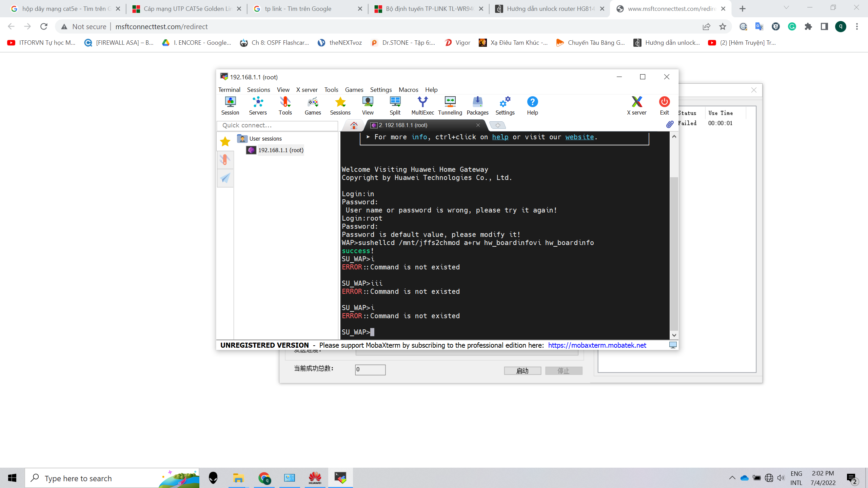Open the Chrome share page icon
The image size is (868, 488).
[706, 26]
